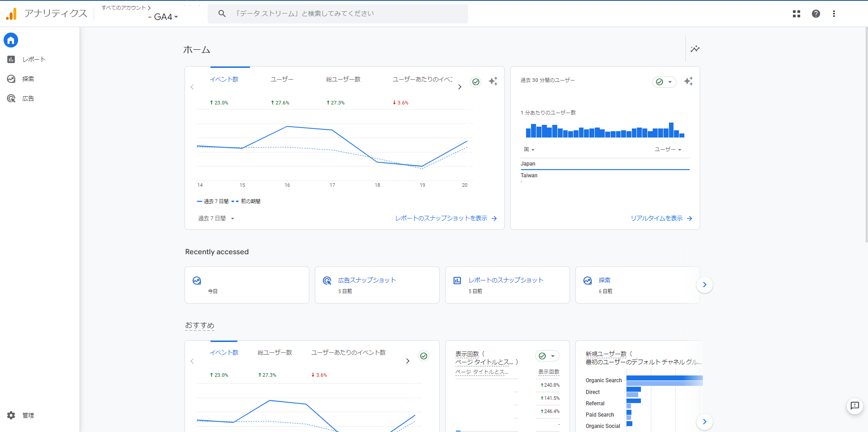Click the Japan row in realtime card
This screenshot has height=432, width=868.
click(605, 164)
